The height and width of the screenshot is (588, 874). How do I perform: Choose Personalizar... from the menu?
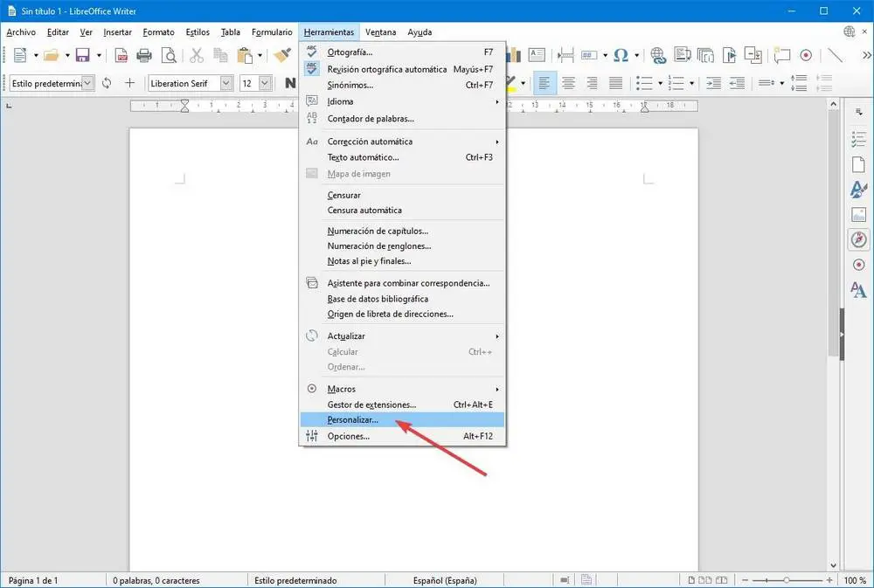pyautogui.click(x=402, y=419)
